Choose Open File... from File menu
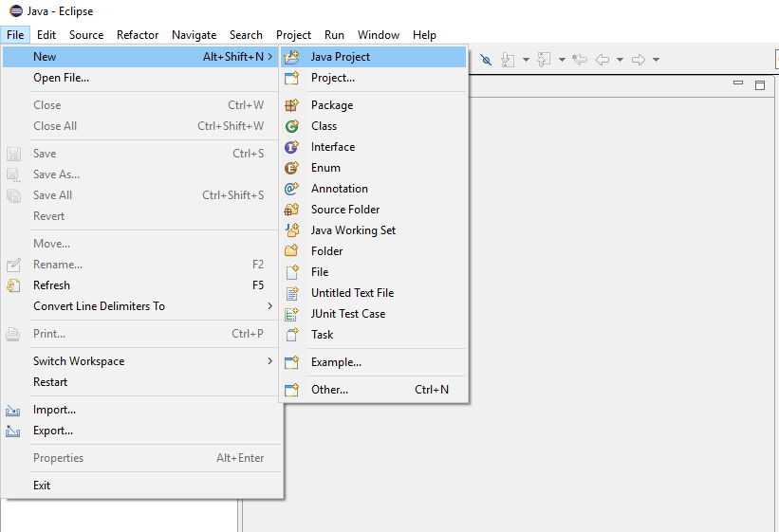Viewport: 779px width, 532px height. [x=141, y=78]
